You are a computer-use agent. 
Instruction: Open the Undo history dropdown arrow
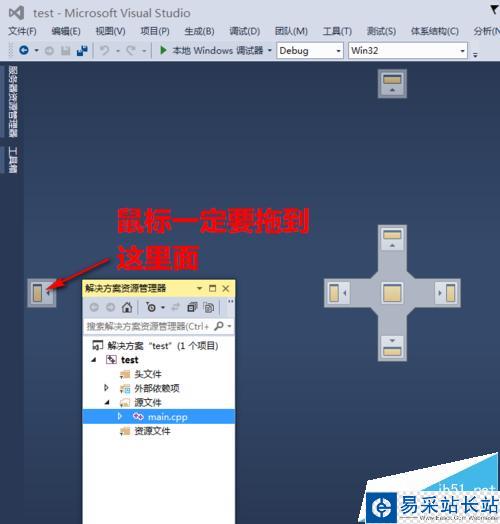click(x=118, y=51)
